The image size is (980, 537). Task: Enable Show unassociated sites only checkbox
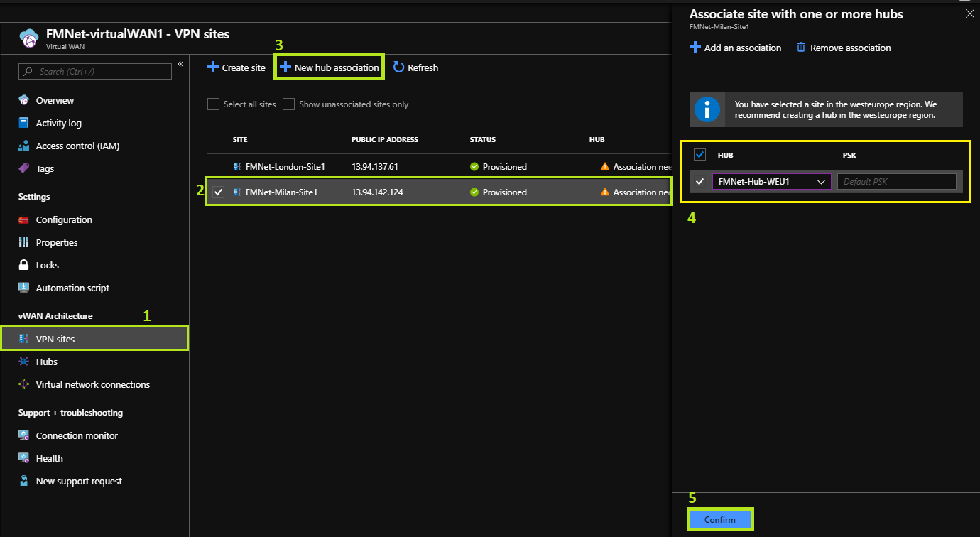(288, 104)
